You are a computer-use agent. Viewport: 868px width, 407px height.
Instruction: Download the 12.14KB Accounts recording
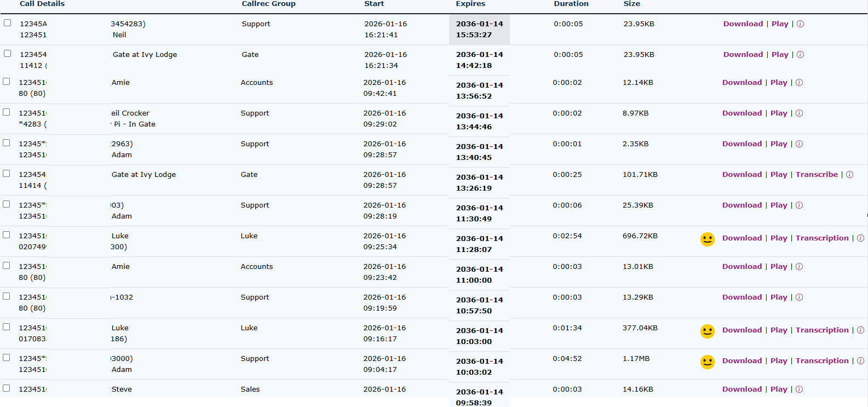[x=741, y=83]
